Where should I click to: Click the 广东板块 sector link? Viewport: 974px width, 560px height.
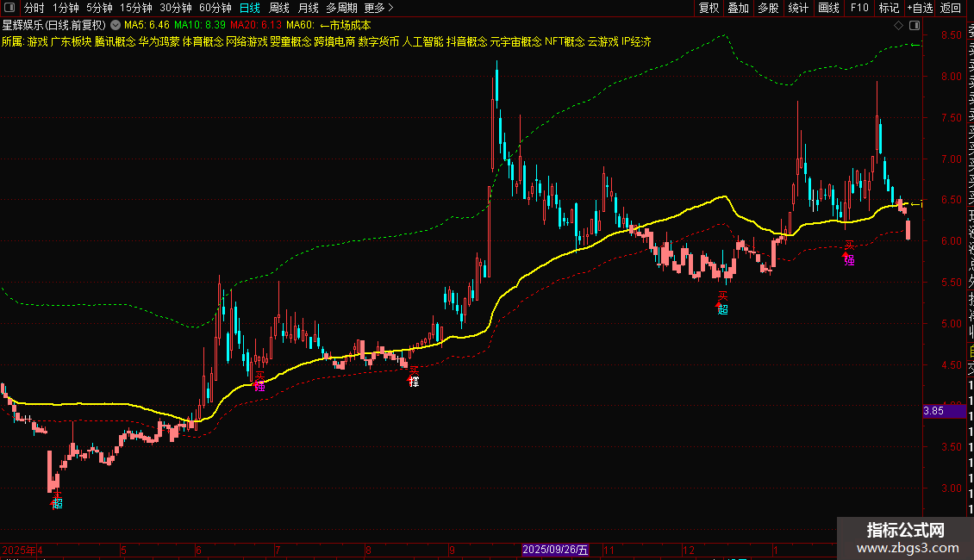71,41
